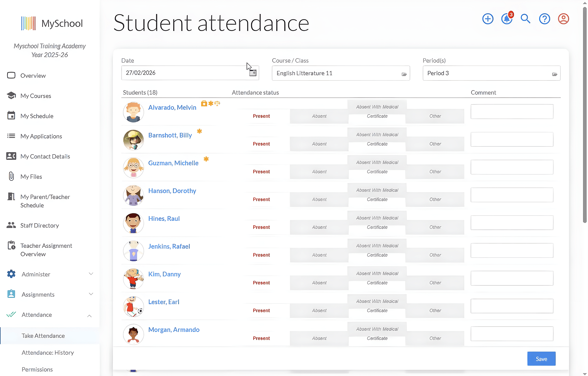588x376 pixels.
Task: Click the Teacher Assignment Overview clipboard icon
Action: 11,245
